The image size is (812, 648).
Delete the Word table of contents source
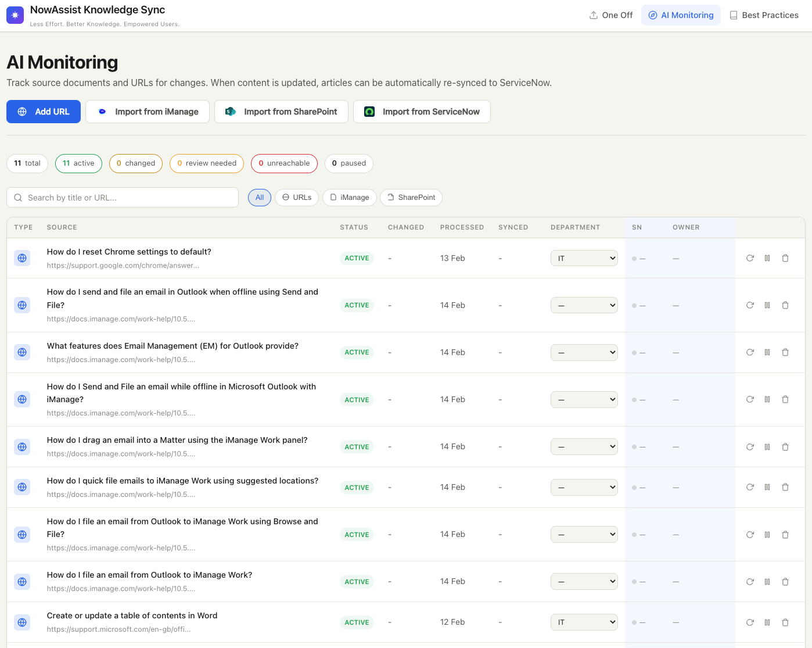[785, 622]
